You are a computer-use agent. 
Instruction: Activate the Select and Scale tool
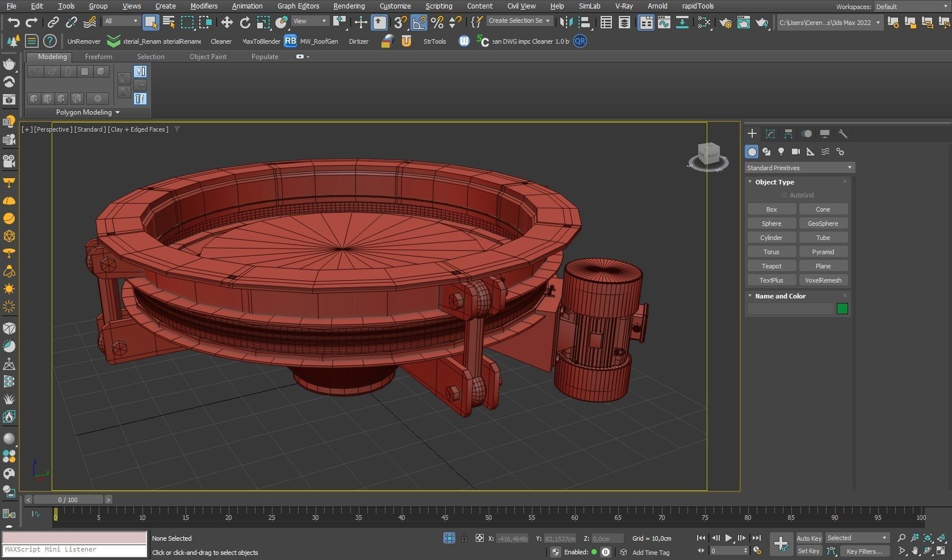click(263, 22)
